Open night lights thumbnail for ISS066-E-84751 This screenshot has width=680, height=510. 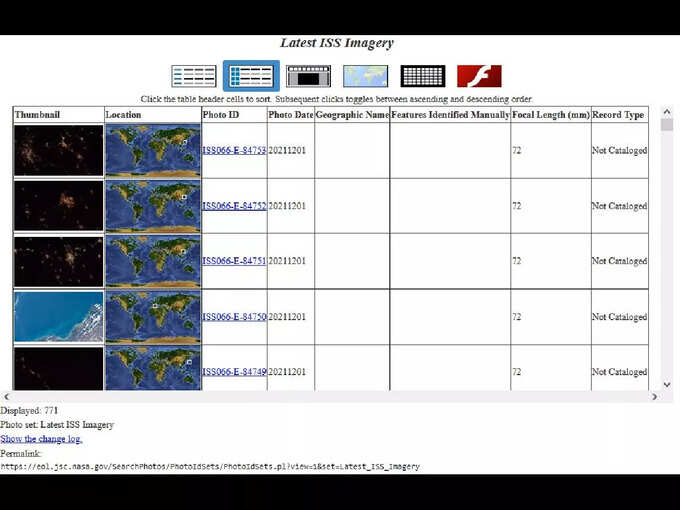(x=59, y=261)
